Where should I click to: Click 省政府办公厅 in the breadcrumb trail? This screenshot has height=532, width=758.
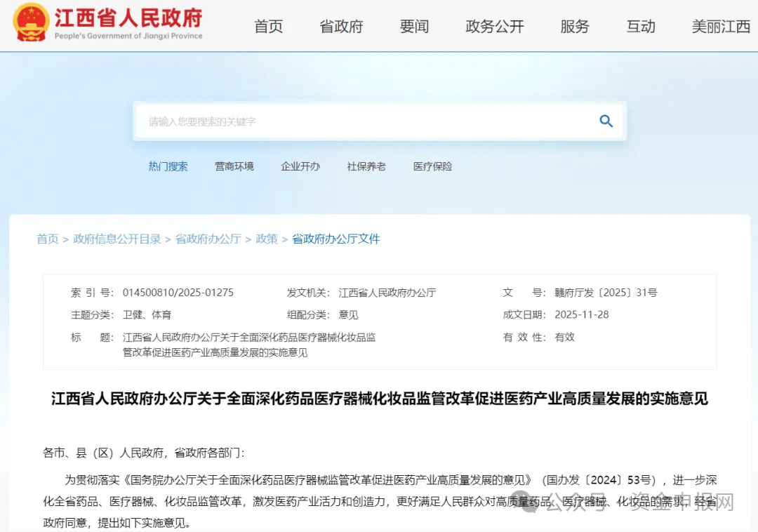208,239
